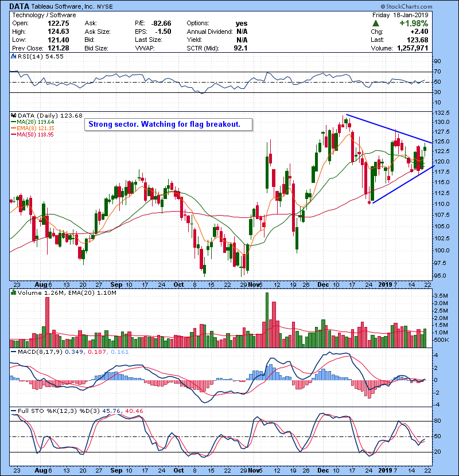Click the P/E value -82.66

coord(162,24)
